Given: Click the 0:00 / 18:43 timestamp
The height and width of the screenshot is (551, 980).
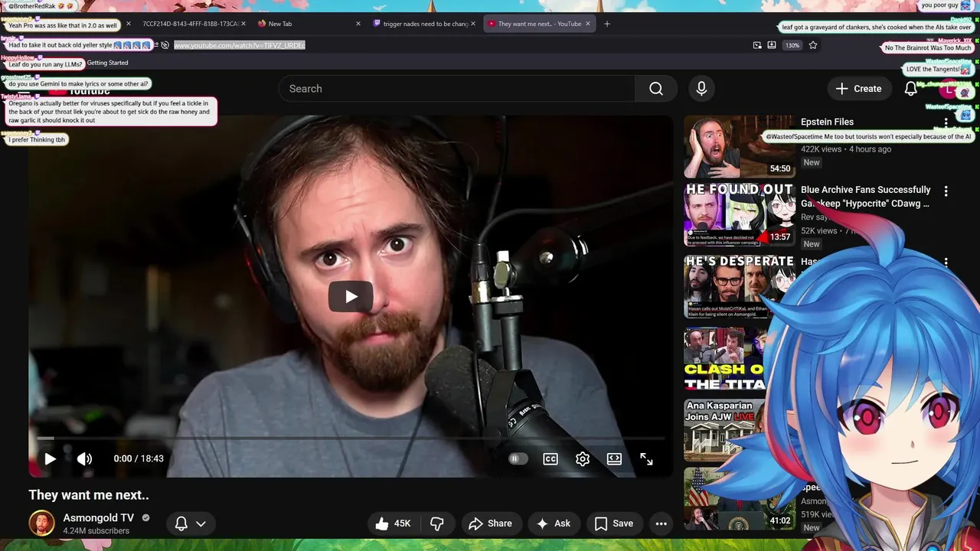Looking at the screenshot, I should click(139, 459).
